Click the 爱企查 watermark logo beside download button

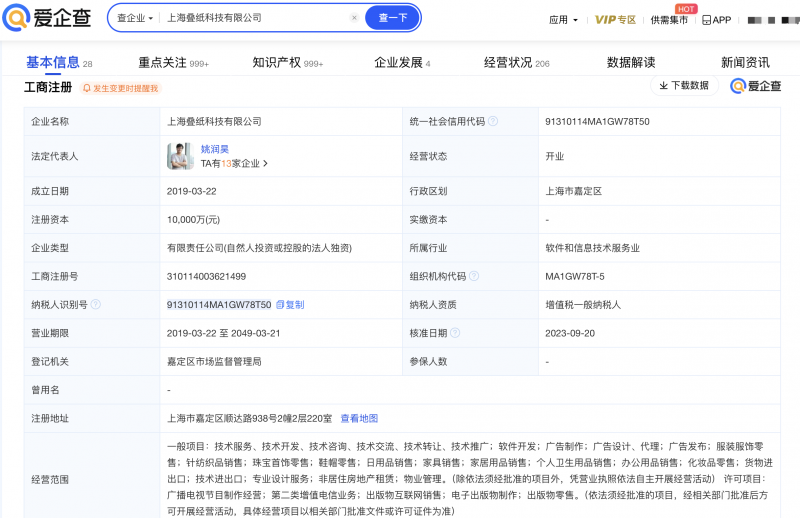756,86
